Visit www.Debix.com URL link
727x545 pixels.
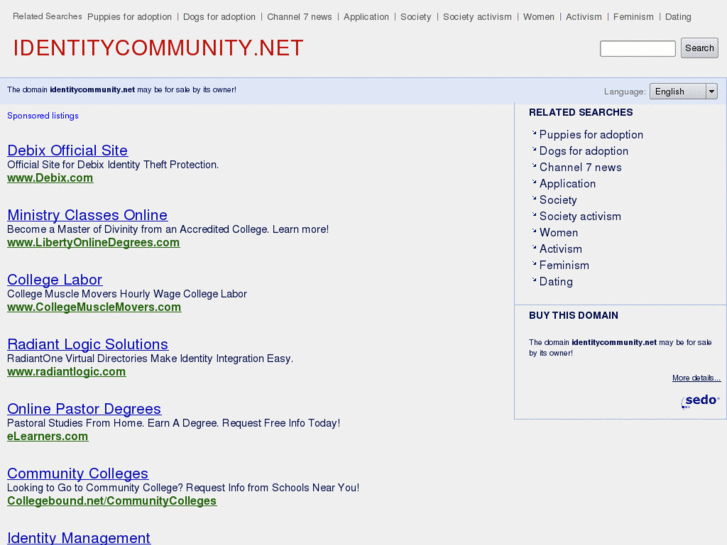50,178
